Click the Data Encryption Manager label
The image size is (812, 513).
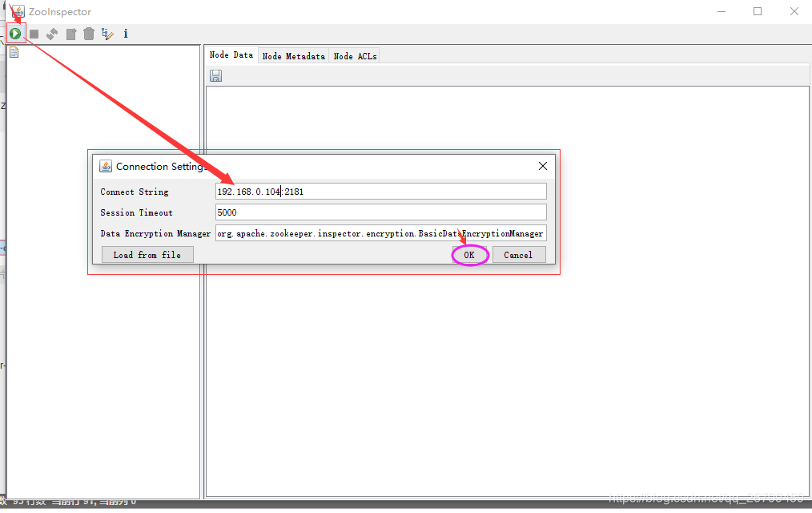155,234
